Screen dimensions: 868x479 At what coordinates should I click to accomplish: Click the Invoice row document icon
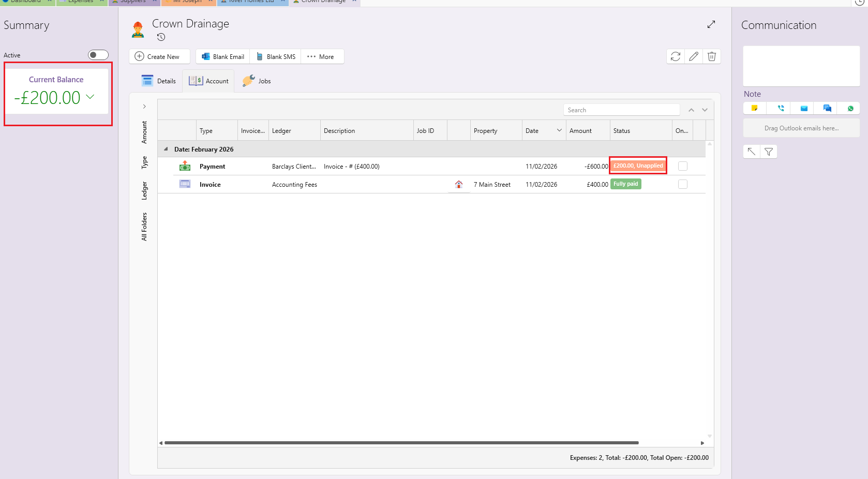click(185, 184)
